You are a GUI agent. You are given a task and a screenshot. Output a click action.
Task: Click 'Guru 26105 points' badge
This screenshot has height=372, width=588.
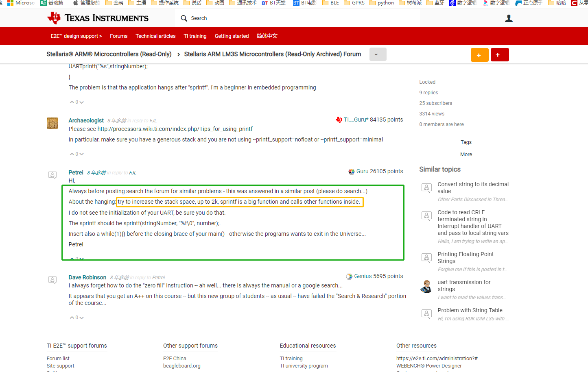pyautogui.click(x=376, y=171)
